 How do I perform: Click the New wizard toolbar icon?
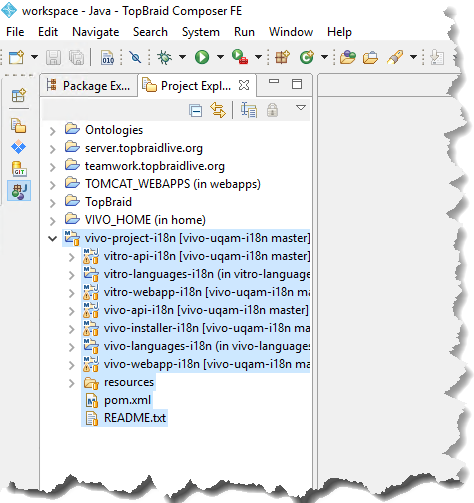pyautogui.click(x=16, y=57)
